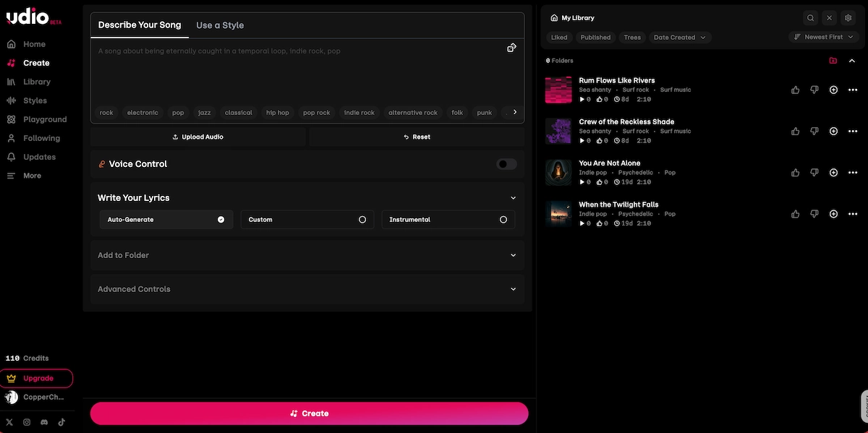The height and width of the screenshot is (433, 868).
Task: Click the pink Create button
Action: click(x=309, y=413)
